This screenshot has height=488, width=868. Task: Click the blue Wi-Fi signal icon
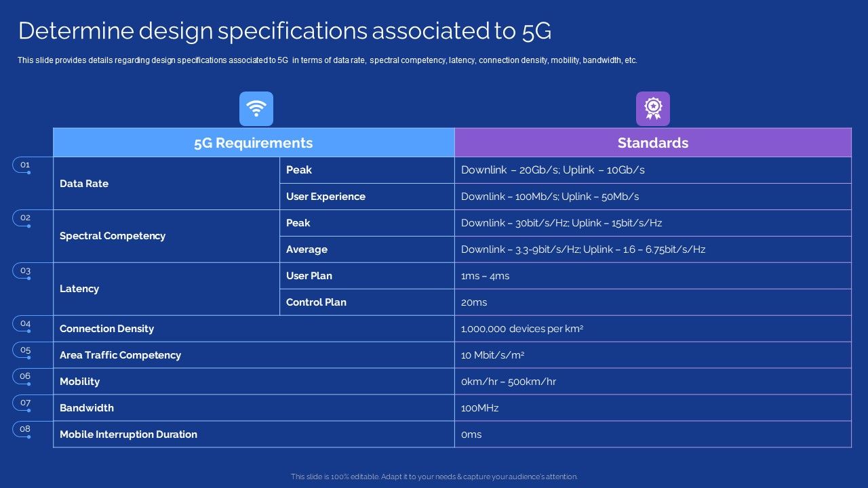coord(256,108)
